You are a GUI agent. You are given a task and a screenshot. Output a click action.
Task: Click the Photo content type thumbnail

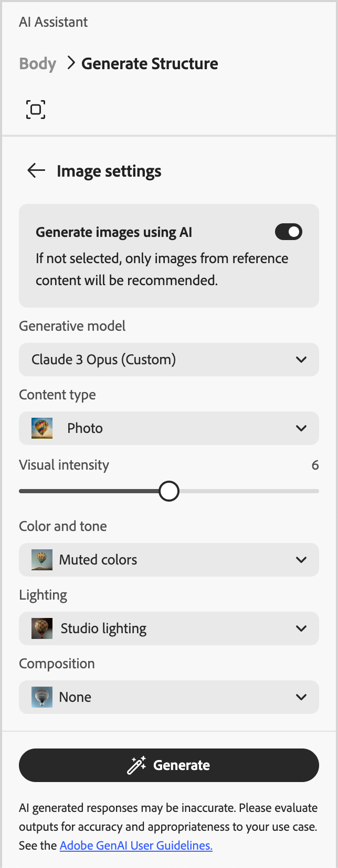[x=42, y=428]
